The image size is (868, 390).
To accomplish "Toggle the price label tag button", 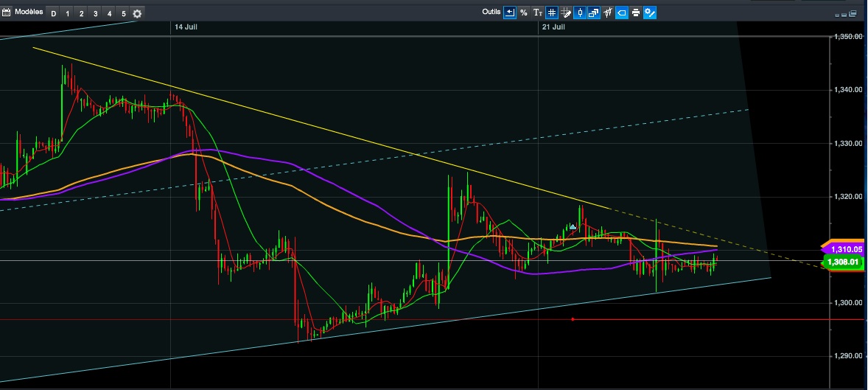I will (621, 13).
